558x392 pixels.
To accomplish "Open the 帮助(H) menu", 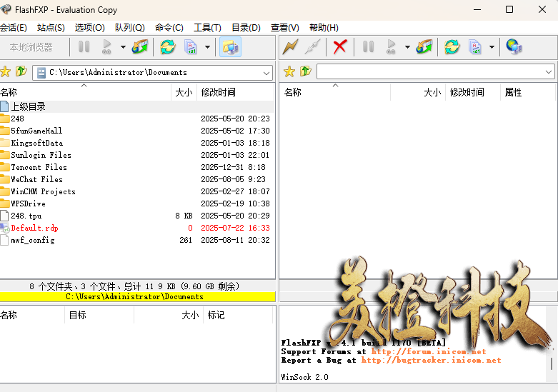I will click(x=324, y=28).
